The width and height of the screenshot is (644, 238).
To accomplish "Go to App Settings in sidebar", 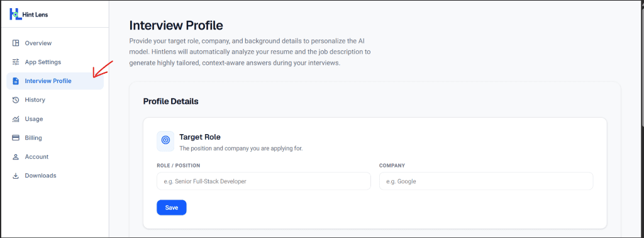I will click(55, 62).
